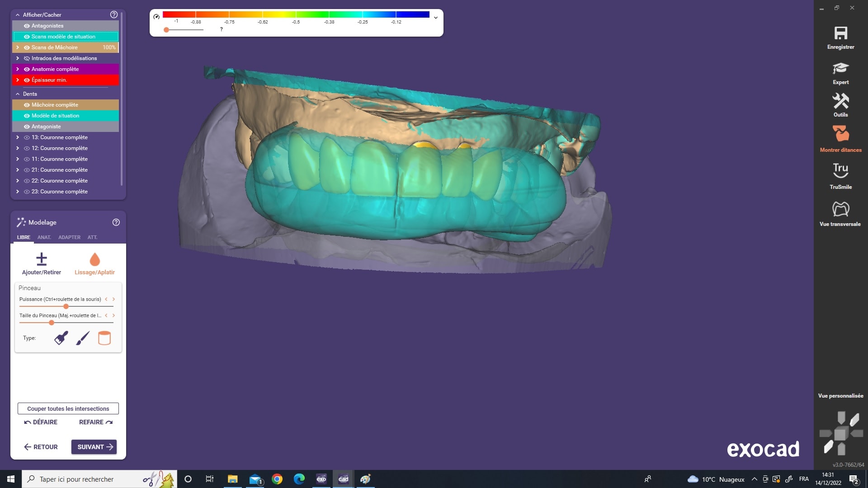Hide the Antagonistes layer eye

[x=27, y=26]
